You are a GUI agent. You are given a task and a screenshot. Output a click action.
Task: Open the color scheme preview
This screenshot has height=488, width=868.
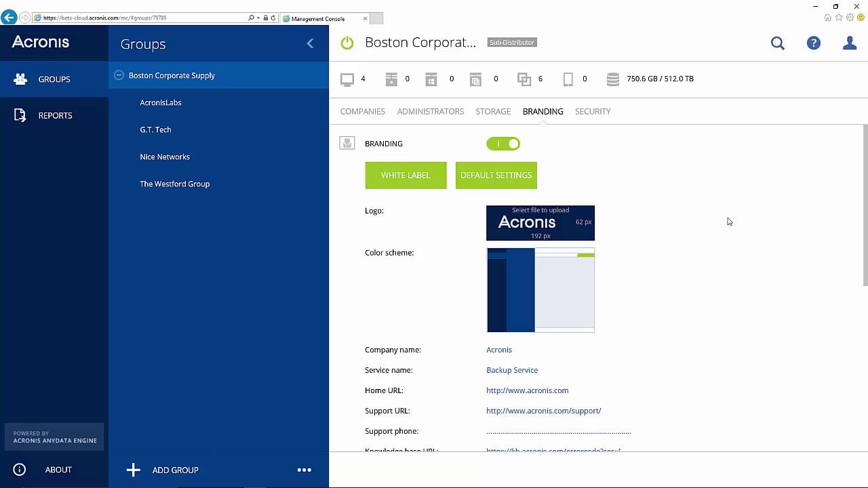[540, 290]
